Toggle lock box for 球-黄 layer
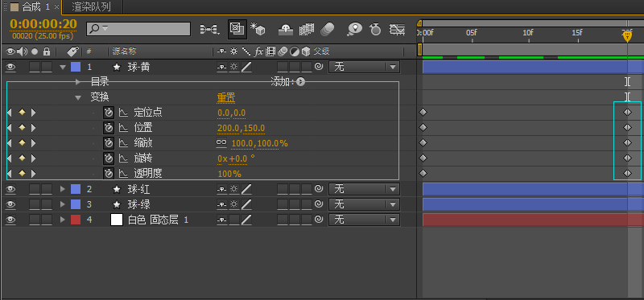This screenshot has height=300, width=644. pyautogui.click(x=47, y=67)
